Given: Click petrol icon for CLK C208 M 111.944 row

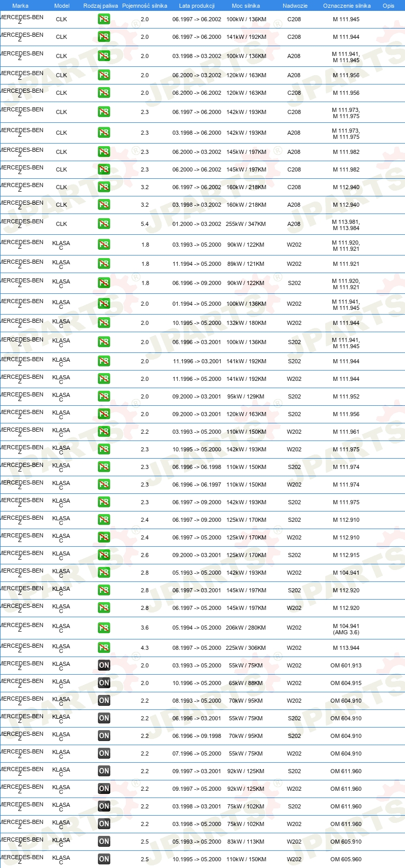Looking at the screenshot, I should pyautogui.click(x=104, y=37).
